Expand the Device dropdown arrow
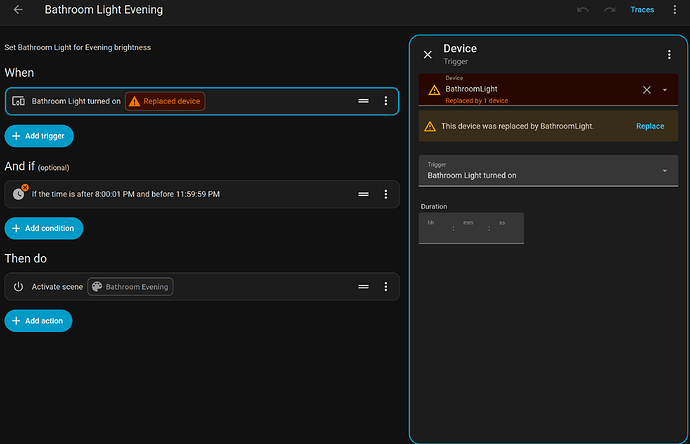This screenshot has height=444, width=690. click(x=665, y=90)
